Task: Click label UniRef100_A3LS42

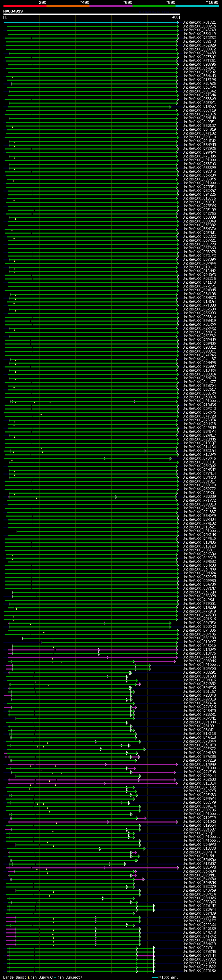Action: click(199, 91)
